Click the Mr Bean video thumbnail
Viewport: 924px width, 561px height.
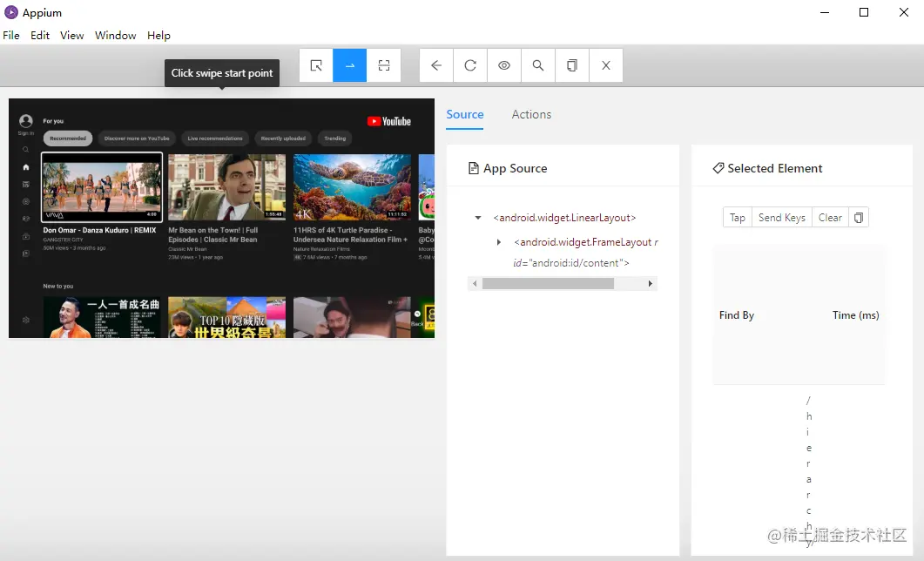point(226,186)
